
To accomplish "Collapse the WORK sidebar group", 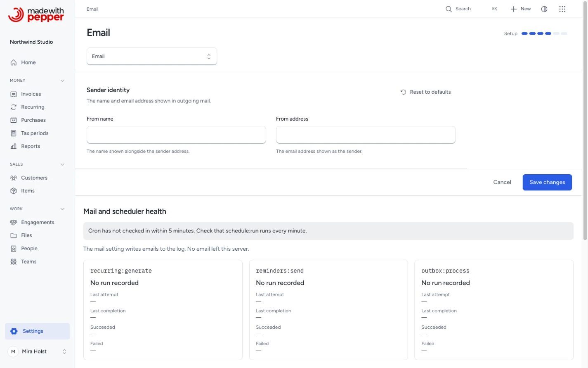I will point(62,209).
